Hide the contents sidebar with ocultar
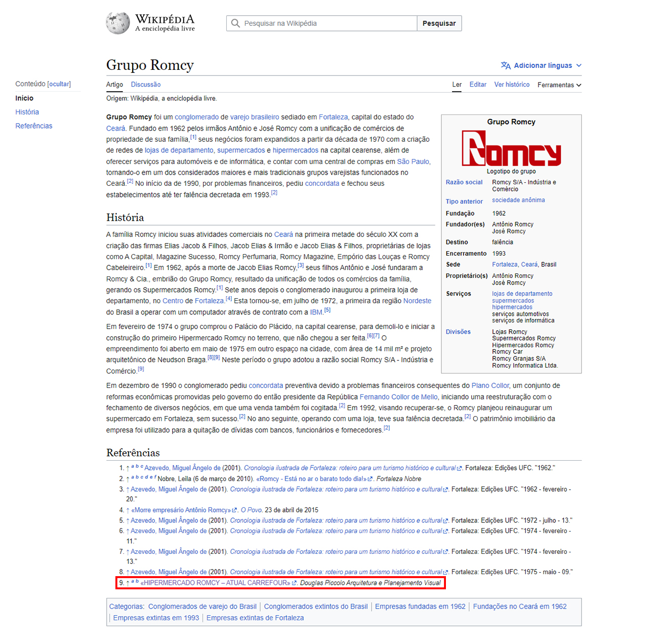This screenshot has width=658, height=644. [59, 84]
